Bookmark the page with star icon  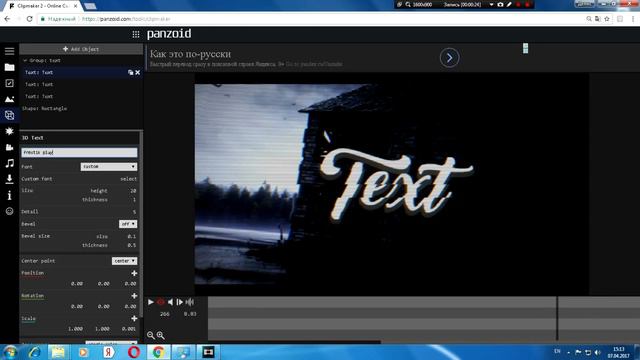pos(607,19)
